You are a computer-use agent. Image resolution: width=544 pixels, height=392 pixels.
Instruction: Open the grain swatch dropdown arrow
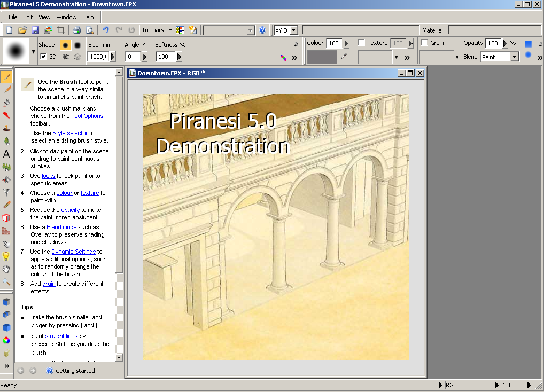pos(457,57)
